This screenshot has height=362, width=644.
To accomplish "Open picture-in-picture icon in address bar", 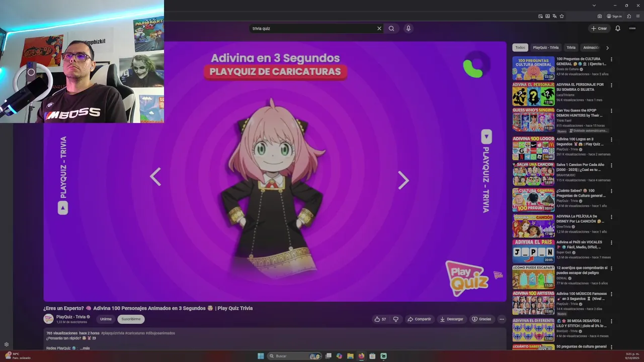I will (x=540, y=16).
